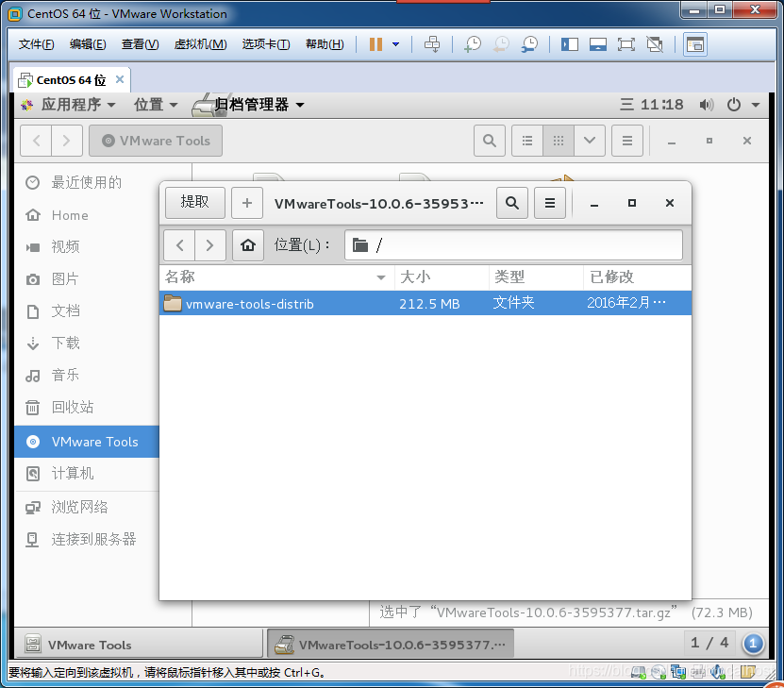Select the CentOS 64 位 tab
This screenshot has height=688, width=784.
tap(70, 80)
